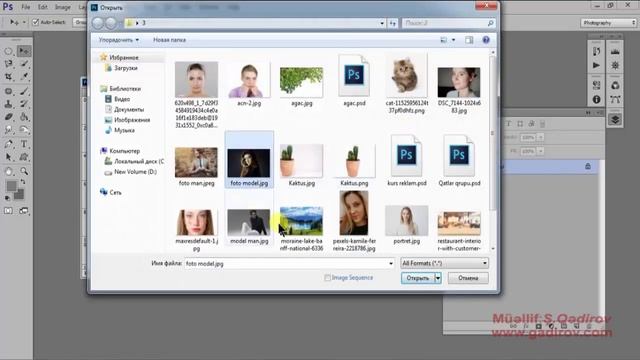Click the background color swatch
The height and width of the screenshot is (360, 640).
click(19, 195)
